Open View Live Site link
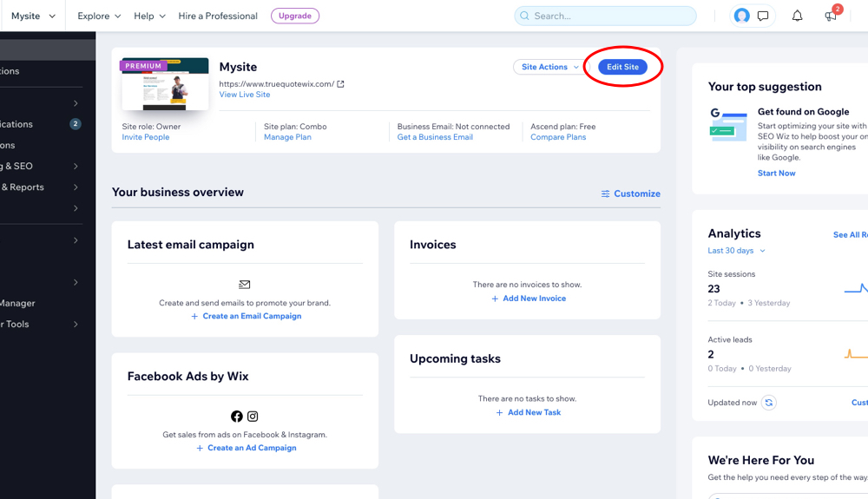 pos(245,95)
